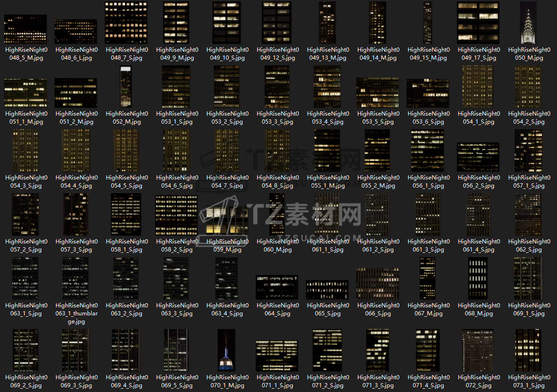Select thumbnail HighRiseNight0072_S.jpg
Viewport: 557px width, 392px height.
(478, 350)
